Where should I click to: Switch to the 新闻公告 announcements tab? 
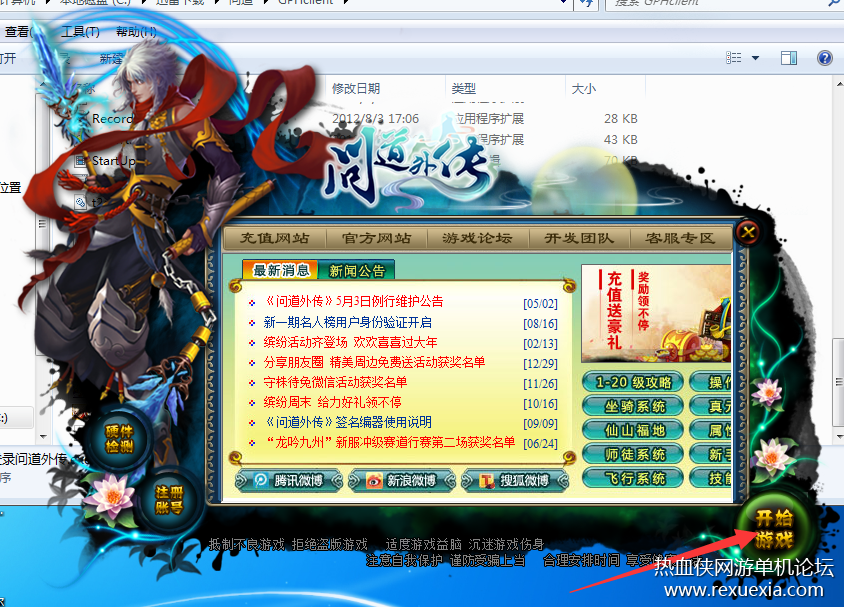tap(357, 270)
